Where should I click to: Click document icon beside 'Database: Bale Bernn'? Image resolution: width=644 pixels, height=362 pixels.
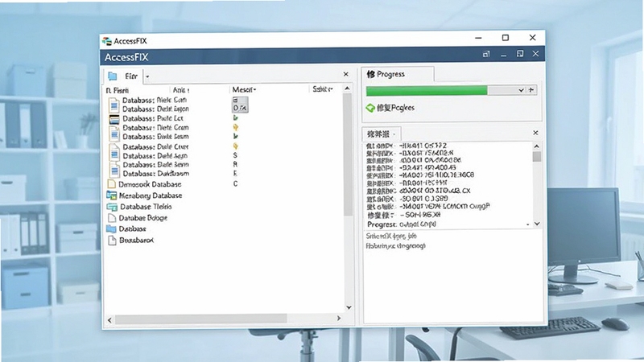coord(114,169)
